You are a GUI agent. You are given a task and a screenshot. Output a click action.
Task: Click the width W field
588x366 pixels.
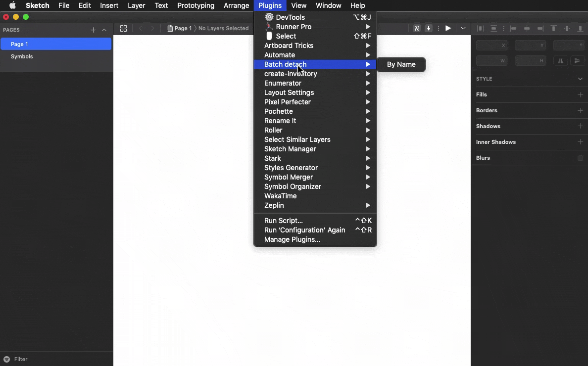pos(491,60)
